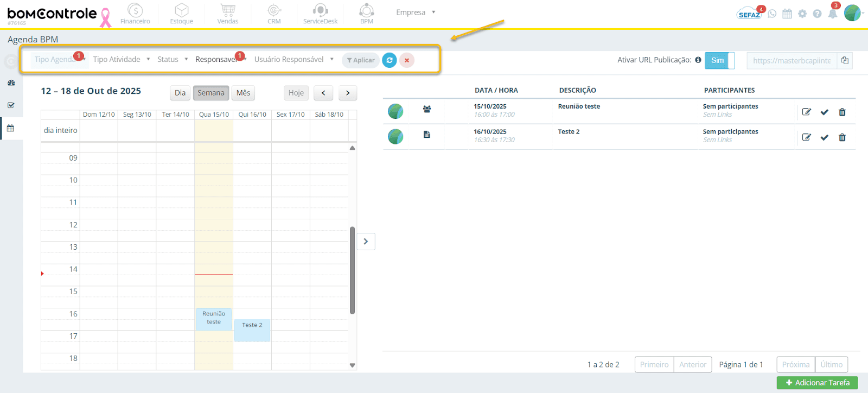868x393 pixels.
Task: Click the 15/10/2025 date in task list
Action: (x=490, y=106)
